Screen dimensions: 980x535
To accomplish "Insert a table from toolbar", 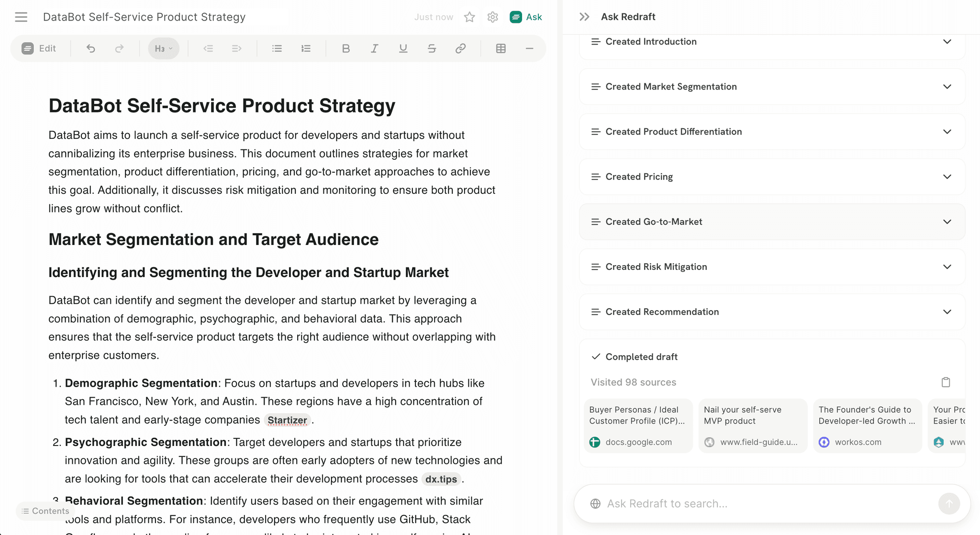I will (501, 48).
